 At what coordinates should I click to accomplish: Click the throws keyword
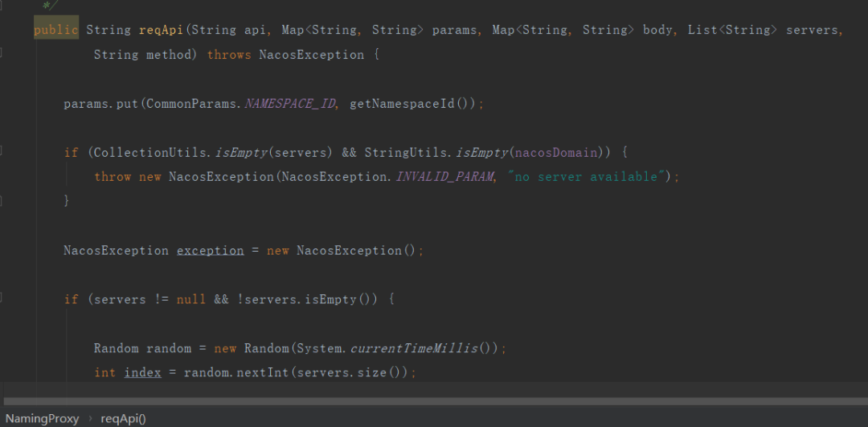point(229,55)
